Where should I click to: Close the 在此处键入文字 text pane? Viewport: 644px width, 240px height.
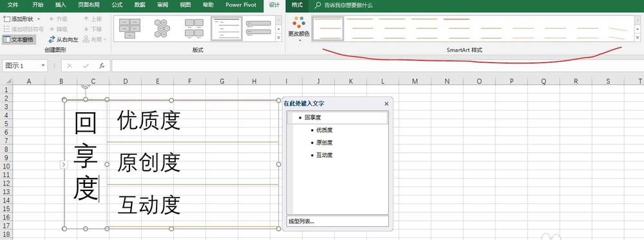pos(386,104)
